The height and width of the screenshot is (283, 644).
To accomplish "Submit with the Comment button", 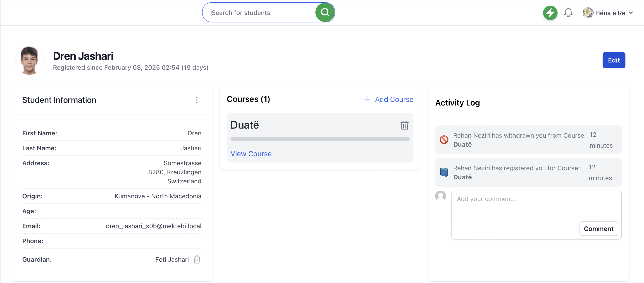I will click(x=598, y=228).
